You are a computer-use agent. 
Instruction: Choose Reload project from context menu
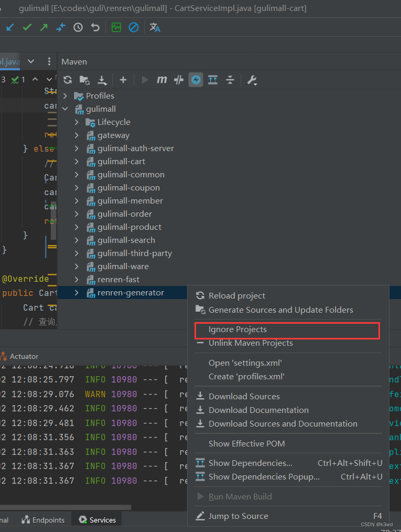coord(288,296)
